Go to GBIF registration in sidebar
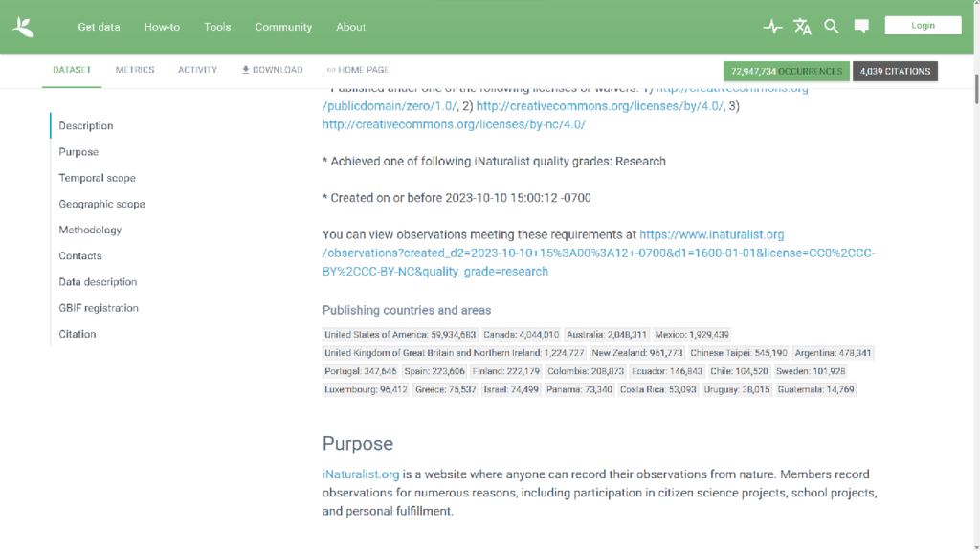The width and height of the screenshot is (980, 551). pyautogui.click(x=99, y=308)
